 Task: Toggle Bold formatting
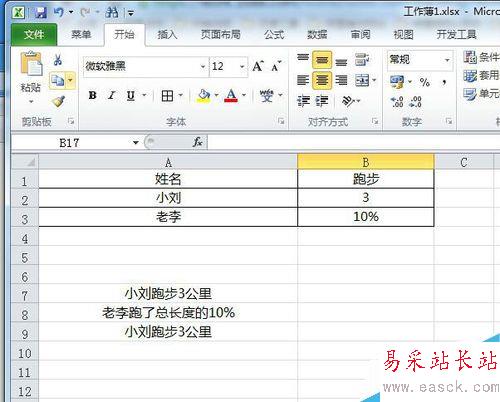[93, 96]
